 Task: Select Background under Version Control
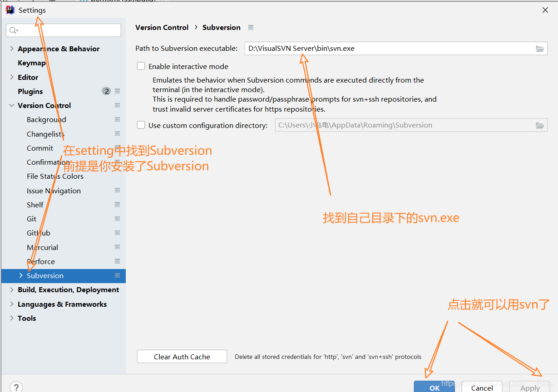click(46, 119)
